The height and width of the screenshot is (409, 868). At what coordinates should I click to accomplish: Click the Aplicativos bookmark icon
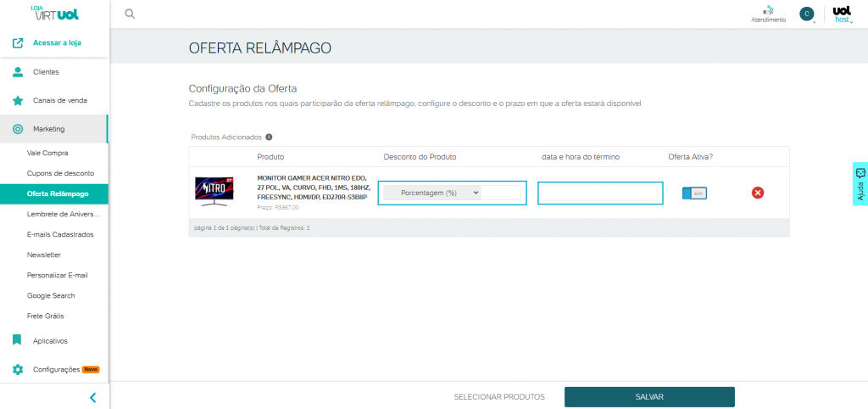point(18,340)
